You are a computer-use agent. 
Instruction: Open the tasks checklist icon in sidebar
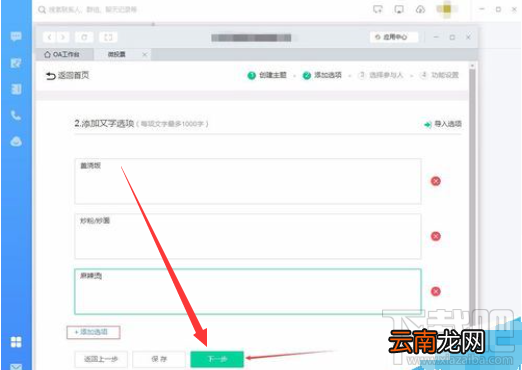pyautogui.click(x=16, y=63)
